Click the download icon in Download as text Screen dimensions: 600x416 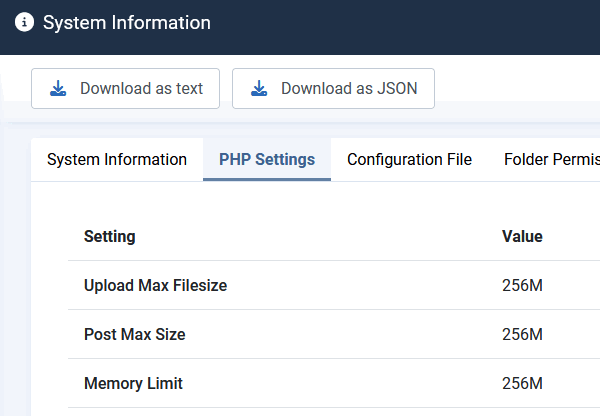pyautogui.click(x=59, y=89)
